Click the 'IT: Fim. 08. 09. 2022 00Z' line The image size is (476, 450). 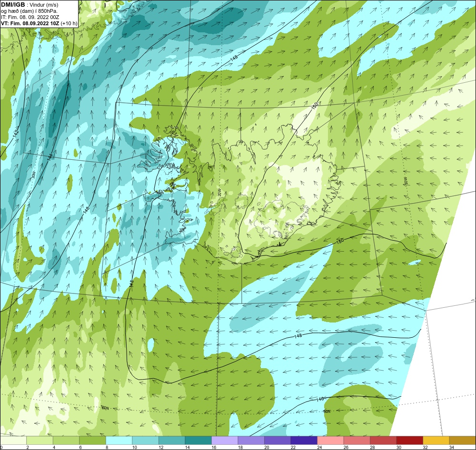point(30,17)
